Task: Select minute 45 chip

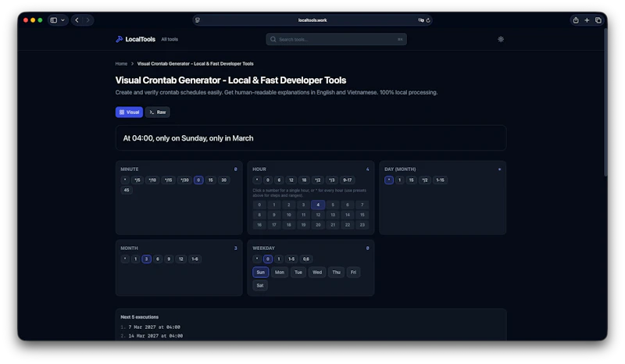Action: tap(127, 190)
